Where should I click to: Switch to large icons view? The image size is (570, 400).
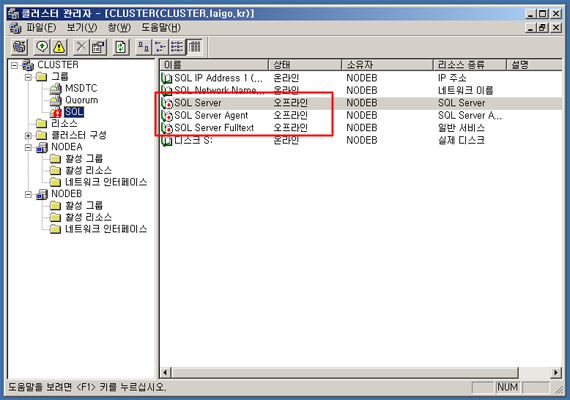(144, 47)
